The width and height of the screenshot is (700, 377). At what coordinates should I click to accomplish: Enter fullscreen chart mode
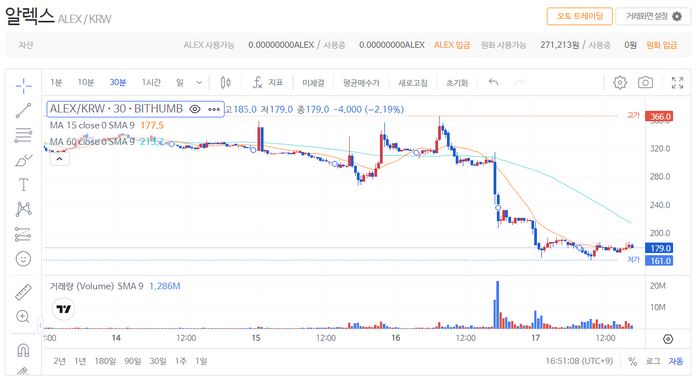(677, 83)
